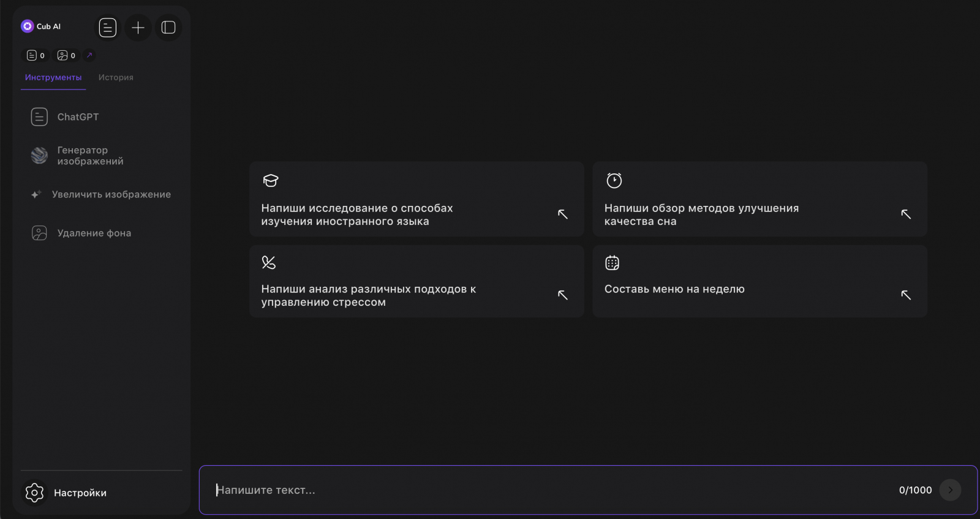Click the image generation counter badge

67,56
